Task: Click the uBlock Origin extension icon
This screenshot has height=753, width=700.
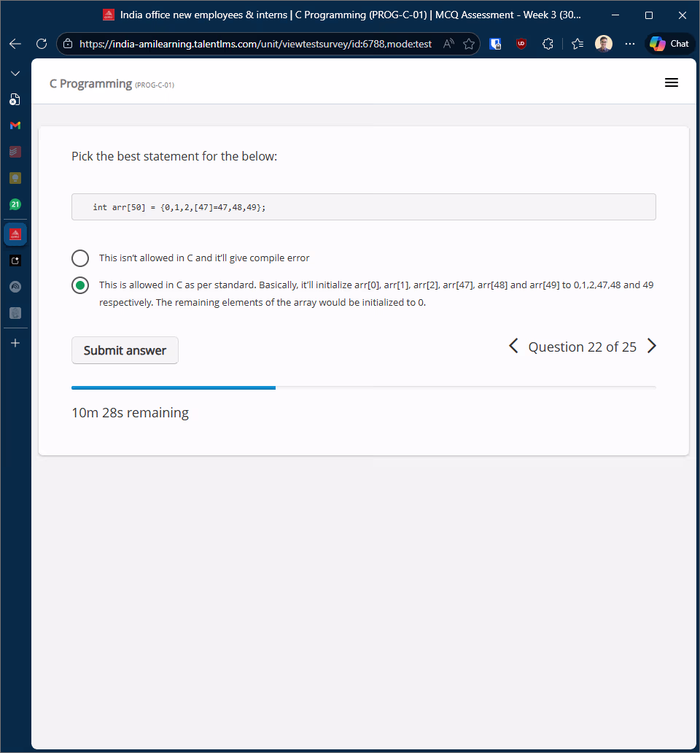Action: coord(521,44)
